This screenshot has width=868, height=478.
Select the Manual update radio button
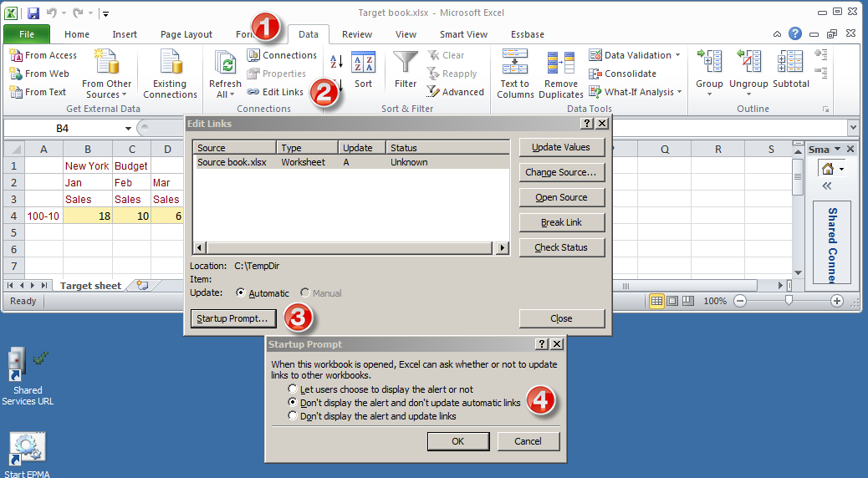point(305,292)
